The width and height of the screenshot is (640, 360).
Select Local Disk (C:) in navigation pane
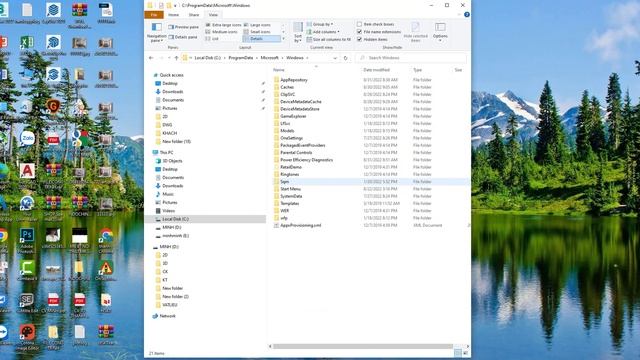pyautogui.click(x=205, y=219)
